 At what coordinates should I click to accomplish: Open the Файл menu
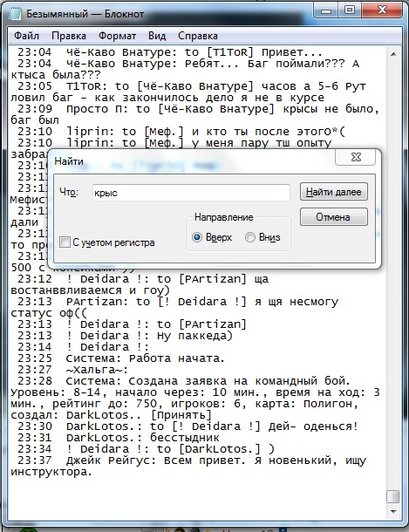click(26, 36)
